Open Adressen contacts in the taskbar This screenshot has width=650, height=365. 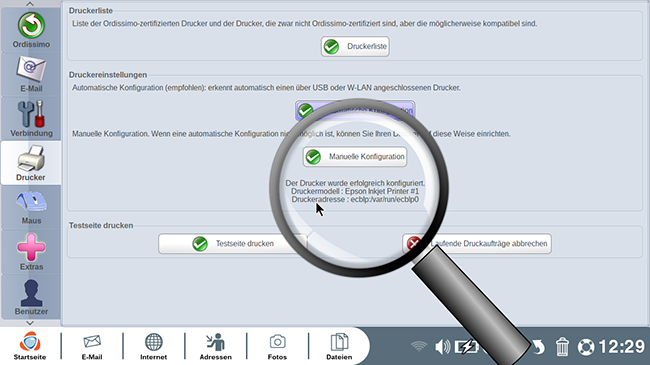click(216, 346)
